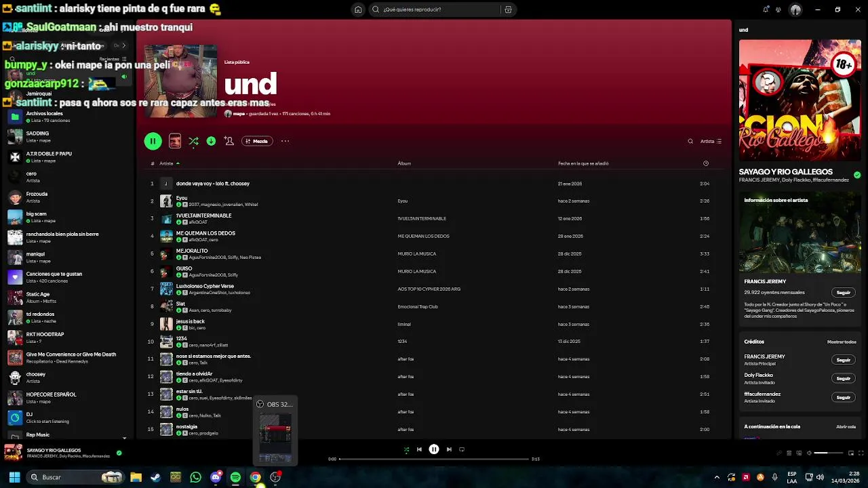Open 'HOPECORE ESPAÑOL' playlist
The height and width of the screenshot is (488, 868).
(x=68, y=397)
